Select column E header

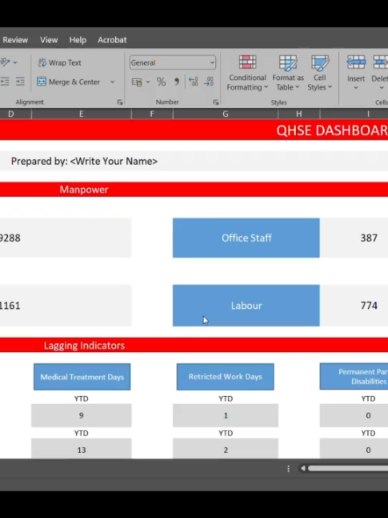[x=81, y=114]
